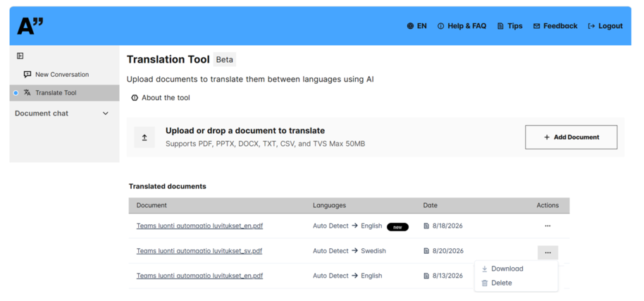Click the 8/13/2026 date cell
Viewport: 644px width, 301px height.
pyautogui.click(x=444, y=276)
